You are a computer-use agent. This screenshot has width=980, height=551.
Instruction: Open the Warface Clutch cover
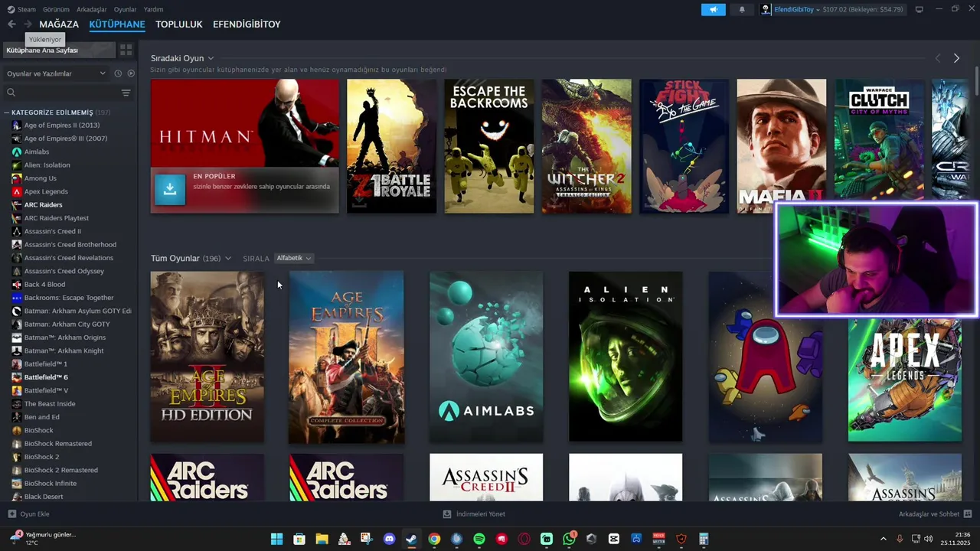tap(880, 140)
